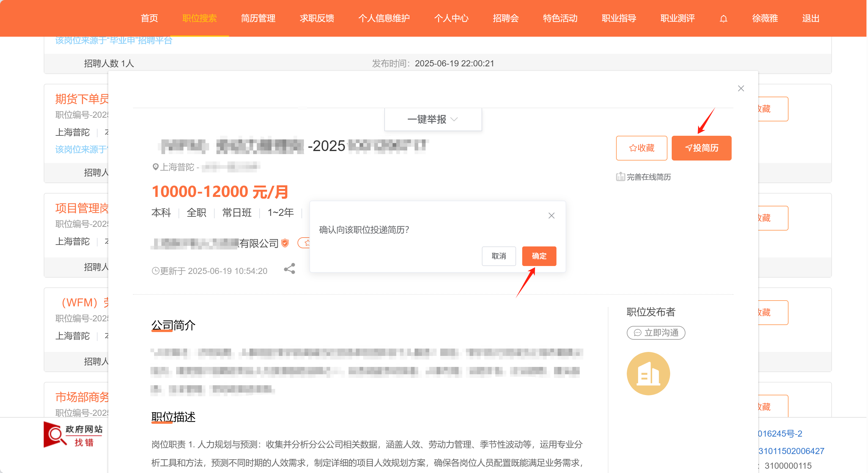Cancel submission with 取消 button

click(498, 256)
